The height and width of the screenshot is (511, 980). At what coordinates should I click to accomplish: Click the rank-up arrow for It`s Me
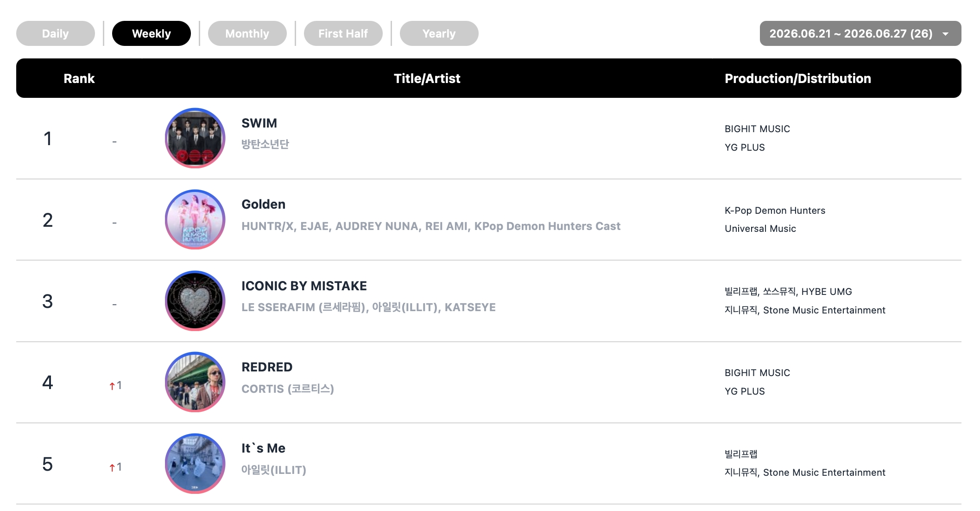(x=112, y=467)
